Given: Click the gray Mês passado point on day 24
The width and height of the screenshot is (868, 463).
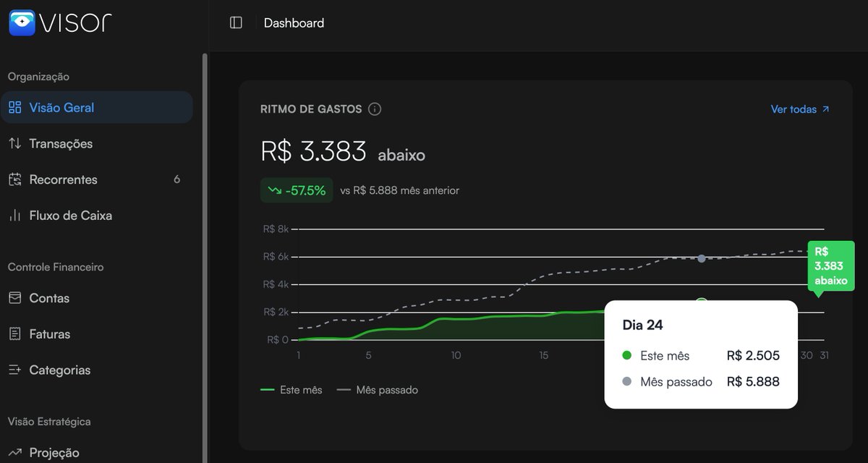Looking at the screenshot, I should click(x=701, y=258).
